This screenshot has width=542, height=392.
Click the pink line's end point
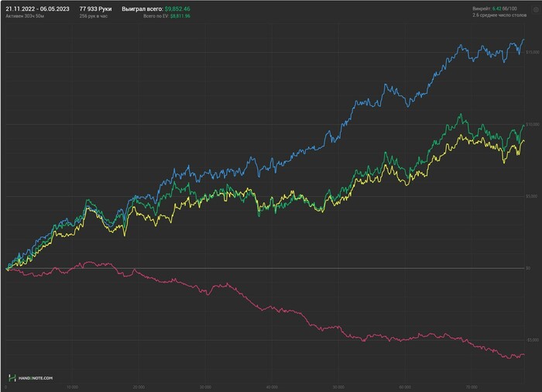pyautogui.click(x=524, y=355)
